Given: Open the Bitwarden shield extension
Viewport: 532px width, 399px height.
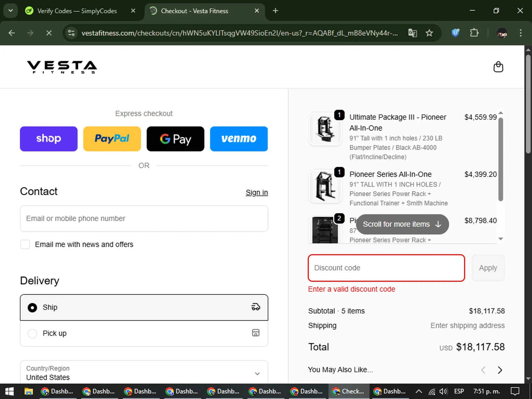Looking at the screenshot, I should (x=455, y=33).
